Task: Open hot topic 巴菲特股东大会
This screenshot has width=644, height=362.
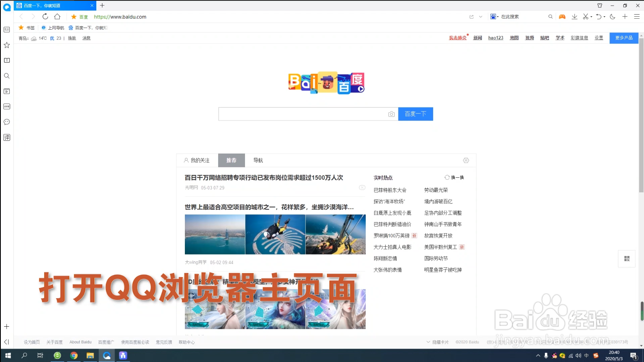Action: pos(390,190)
